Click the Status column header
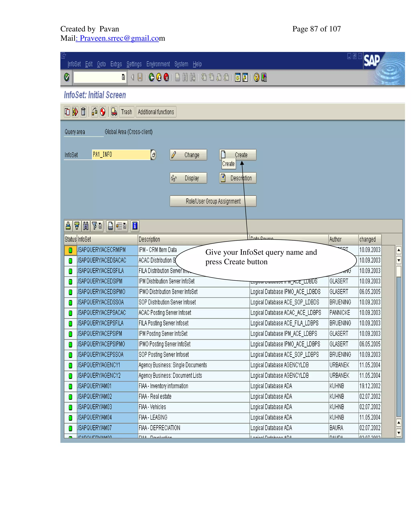411x532 pixels. (71, 240)
